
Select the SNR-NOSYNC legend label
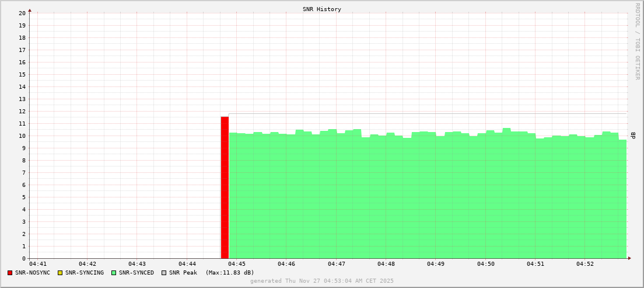(x=33, y=273)
